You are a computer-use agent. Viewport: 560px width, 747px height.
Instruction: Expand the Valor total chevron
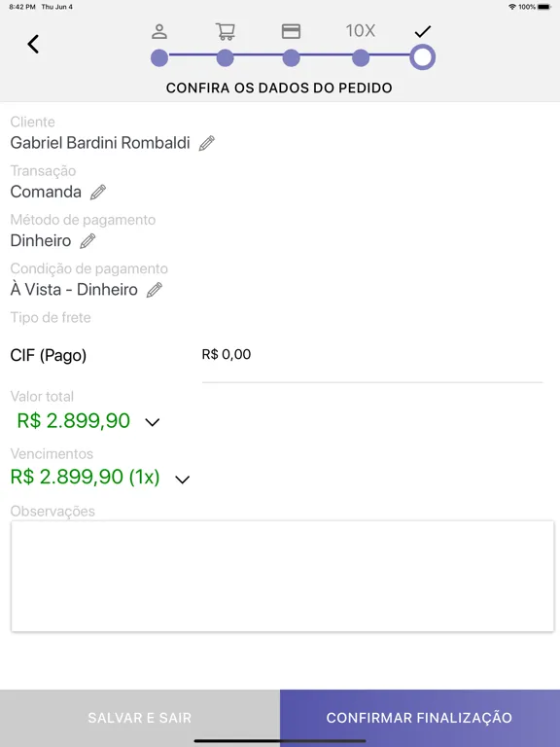153,422
